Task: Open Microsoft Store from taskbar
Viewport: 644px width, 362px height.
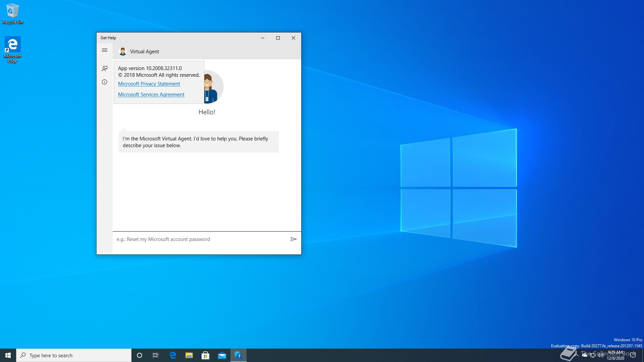Action: (206, 355)
